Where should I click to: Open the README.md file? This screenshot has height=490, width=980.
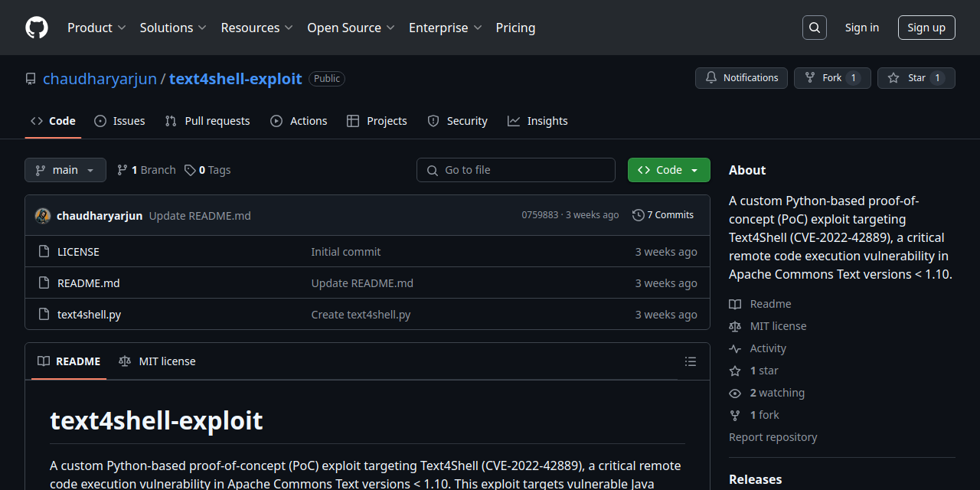pos(89,283)
